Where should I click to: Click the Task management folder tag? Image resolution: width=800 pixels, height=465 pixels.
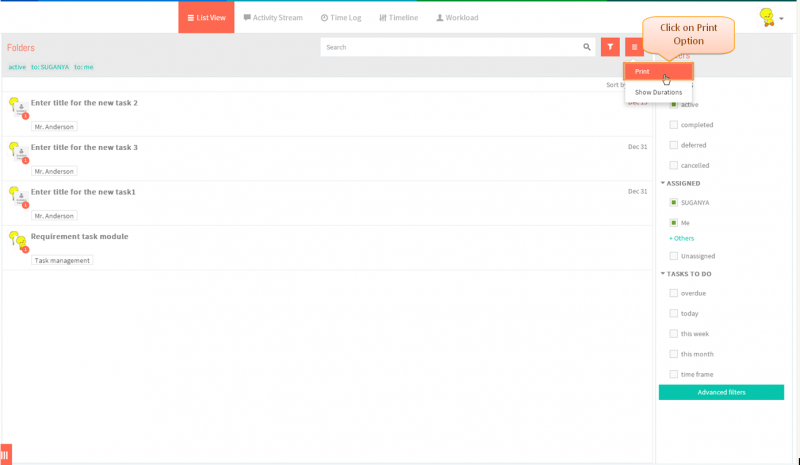(62, 260)
